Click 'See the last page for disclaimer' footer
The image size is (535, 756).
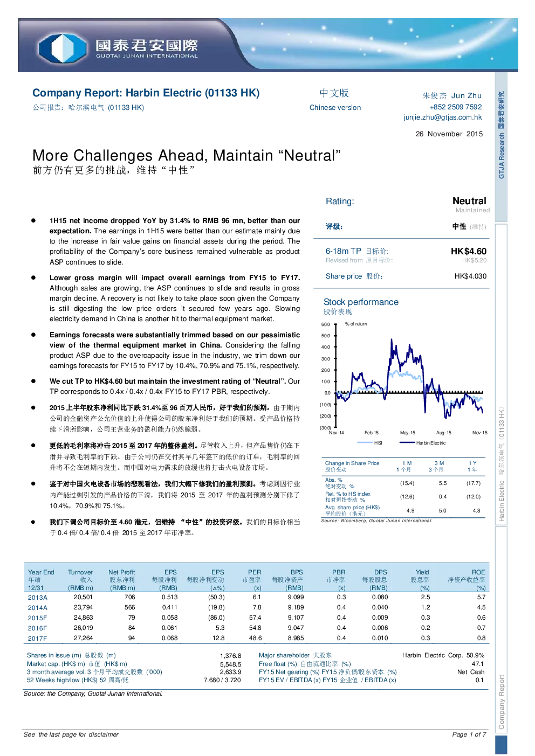pyautogui.click(x=71, y=734)
